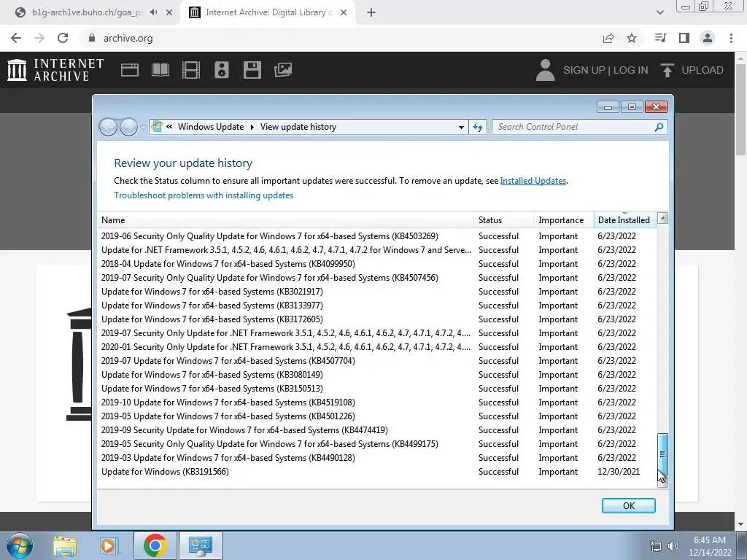This screenshot has width=747, height=560.
Task: Reload the archive.org page
Action: point(63,38)
